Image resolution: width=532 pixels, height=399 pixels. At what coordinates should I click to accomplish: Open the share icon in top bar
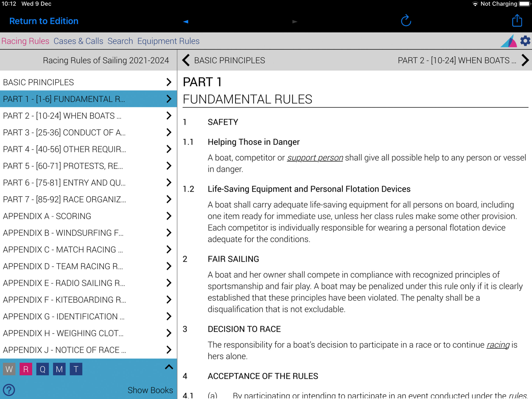[517, 21]
